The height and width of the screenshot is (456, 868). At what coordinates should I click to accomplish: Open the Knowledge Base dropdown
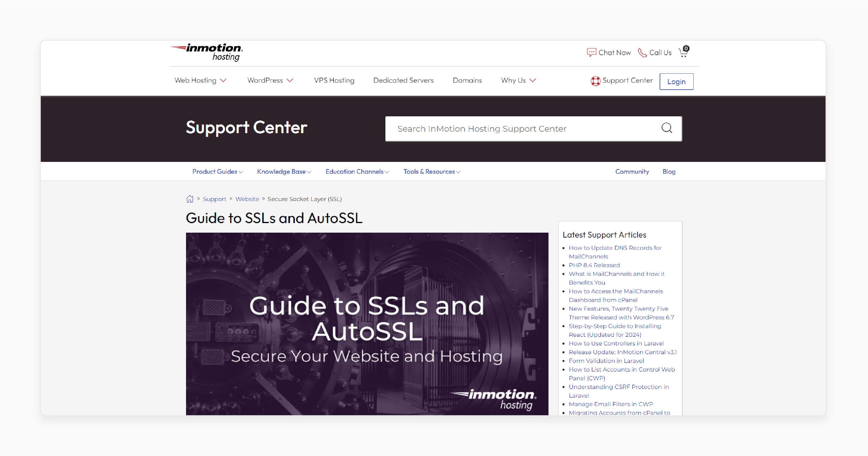284,171
